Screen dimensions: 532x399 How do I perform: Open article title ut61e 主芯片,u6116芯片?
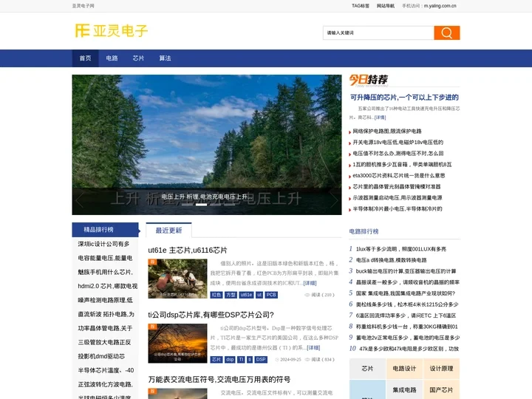188,250
